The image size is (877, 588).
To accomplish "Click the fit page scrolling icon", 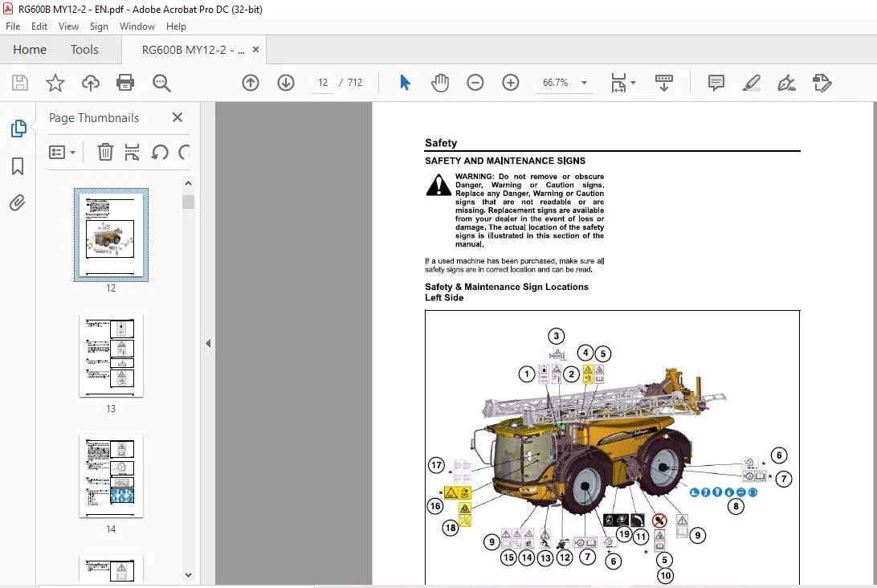I will click(618, 83).
